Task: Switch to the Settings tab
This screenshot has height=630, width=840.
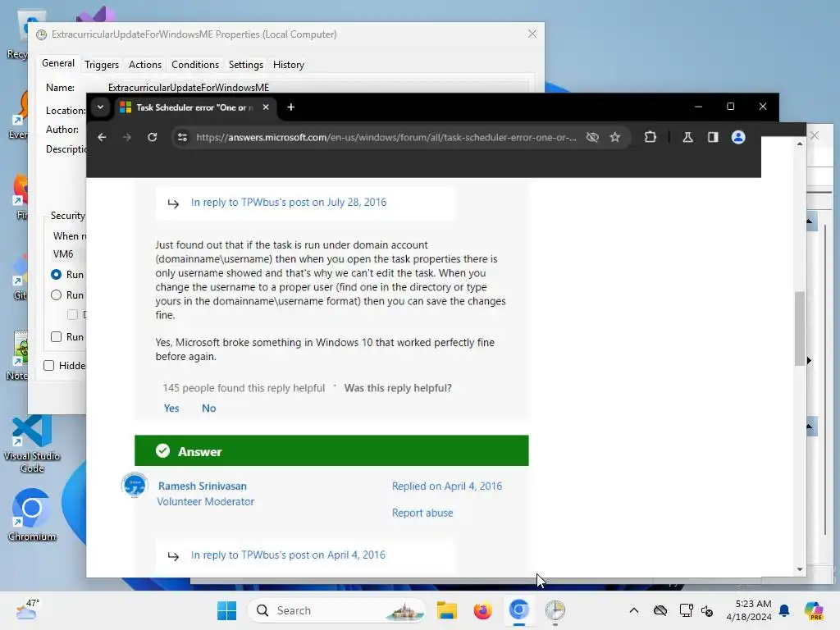Action: 246,65
